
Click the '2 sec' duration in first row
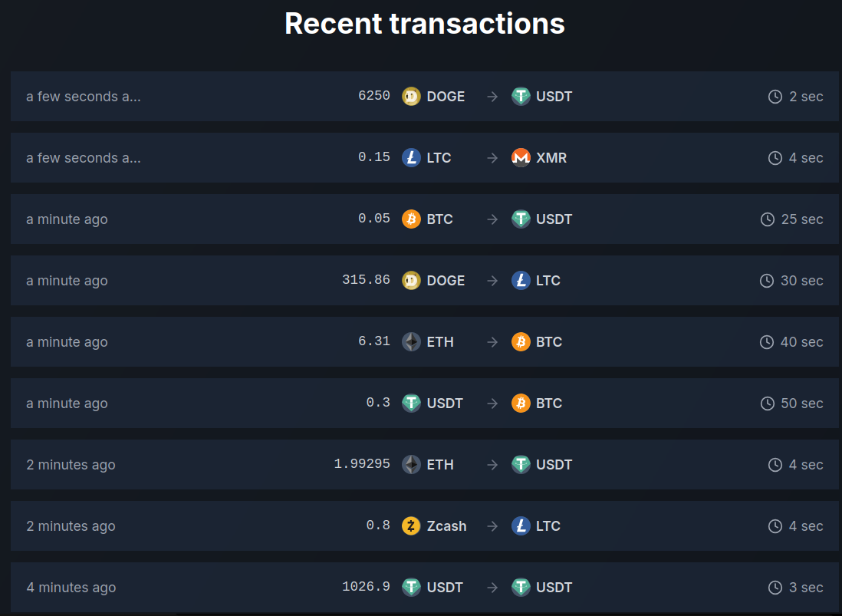click(806, 97)
